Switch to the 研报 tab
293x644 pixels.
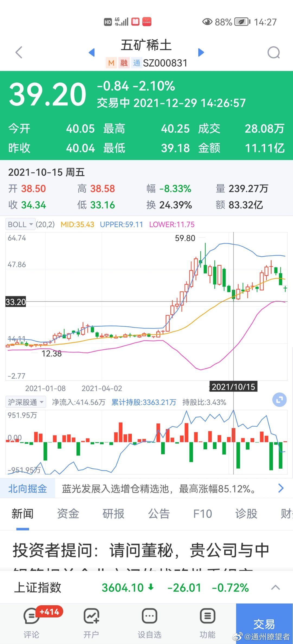(113, 514)
